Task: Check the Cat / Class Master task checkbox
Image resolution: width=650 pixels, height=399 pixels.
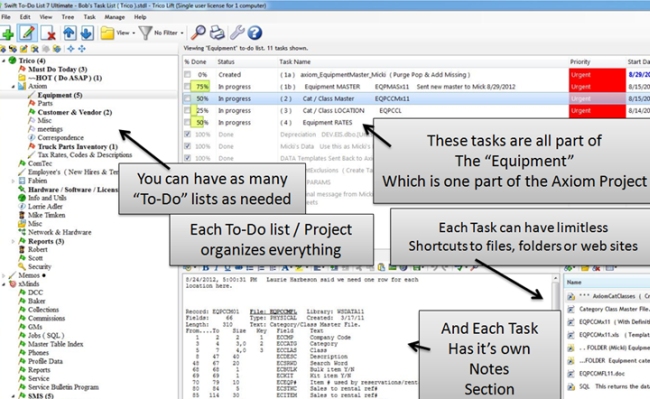Action: pos(187,99)
